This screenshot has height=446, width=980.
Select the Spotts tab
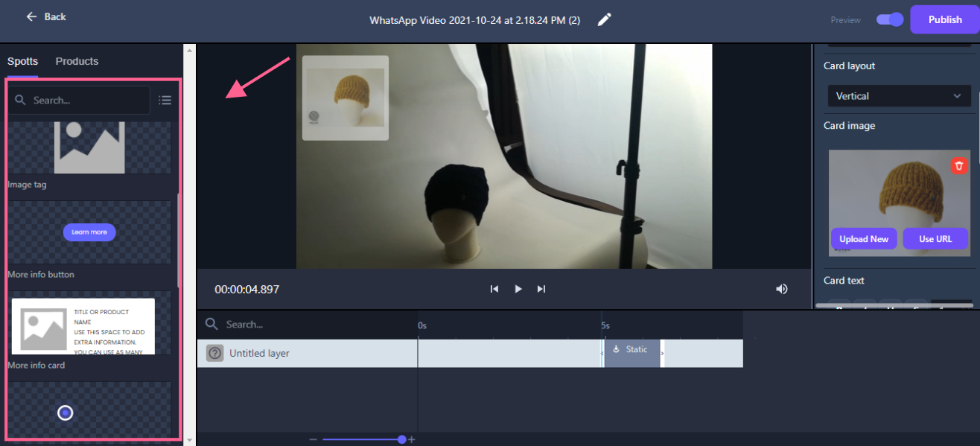22,61
